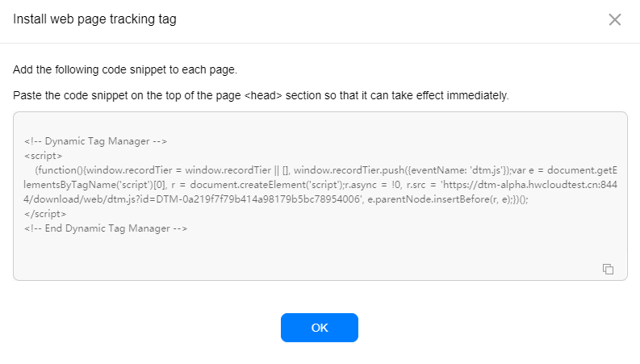Screen dimensions: 640x364
Task: Copy the code snippet using the copy icon
Action: point(608,269)
